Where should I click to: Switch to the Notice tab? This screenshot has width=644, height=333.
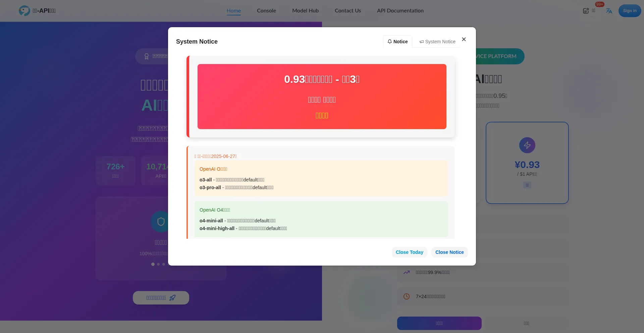pos(397,42)
